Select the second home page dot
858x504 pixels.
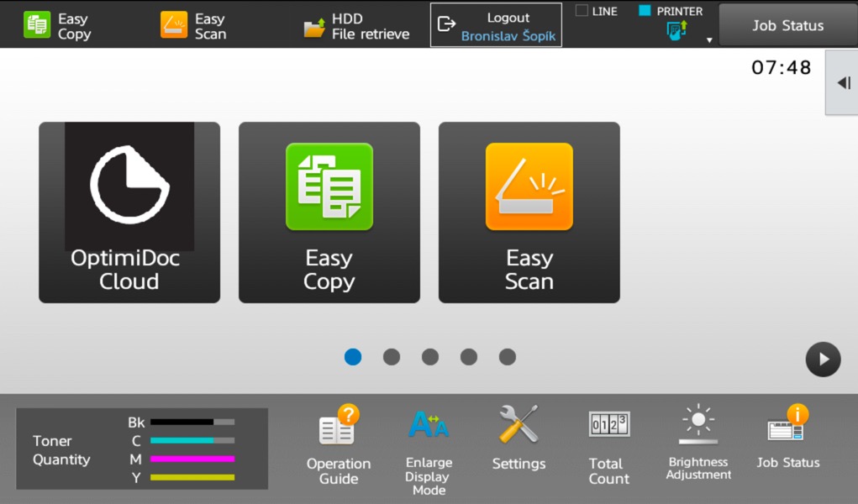pyautogui.click(x=392, y=357)
